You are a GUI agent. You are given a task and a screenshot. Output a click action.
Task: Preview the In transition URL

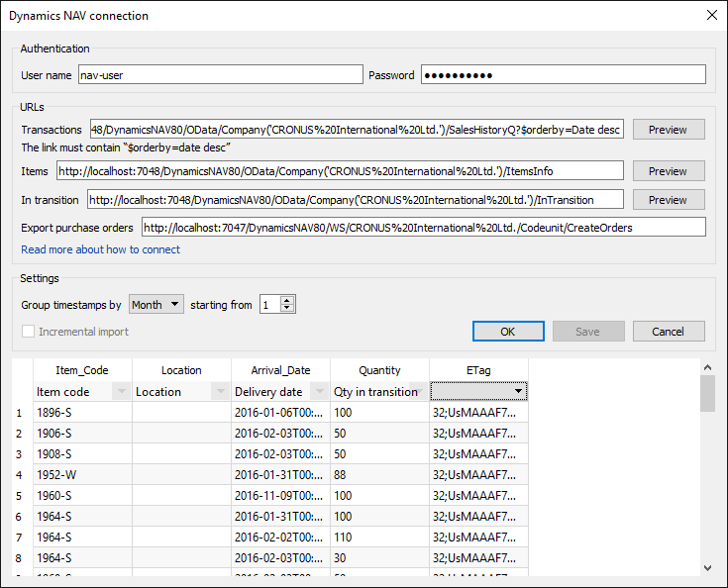(x=668, y=200)
